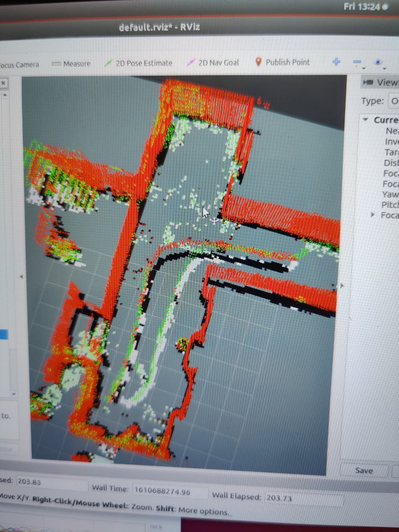Choose the Publish Point tool
399x532 pixels.
click(x=282, y=62)
